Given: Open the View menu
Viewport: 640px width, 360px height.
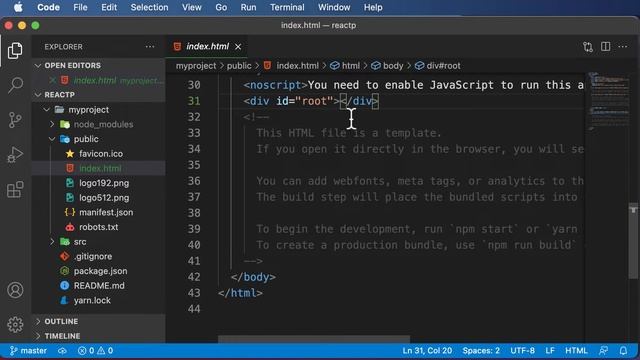Looking at the screenshot, I should click(x=192, y=7).
